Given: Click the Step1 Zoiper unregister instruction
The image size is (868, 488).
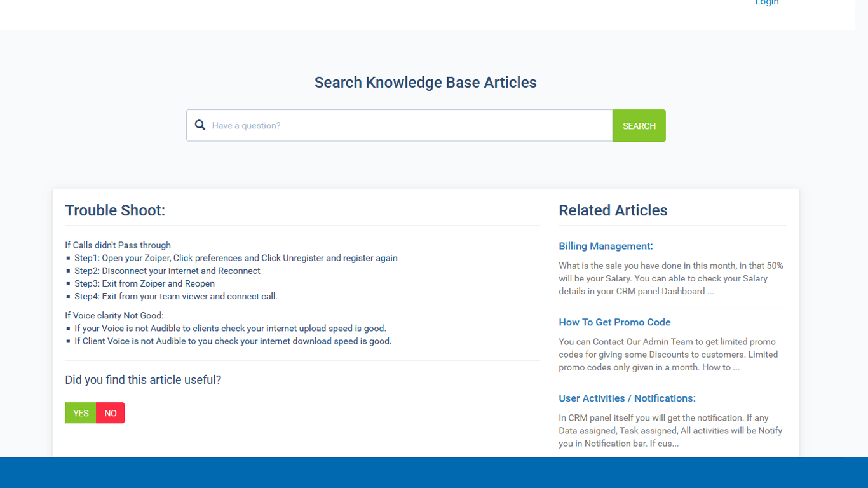Looking at the screenshot, I should pyautogui.click(x=236, y=258).
